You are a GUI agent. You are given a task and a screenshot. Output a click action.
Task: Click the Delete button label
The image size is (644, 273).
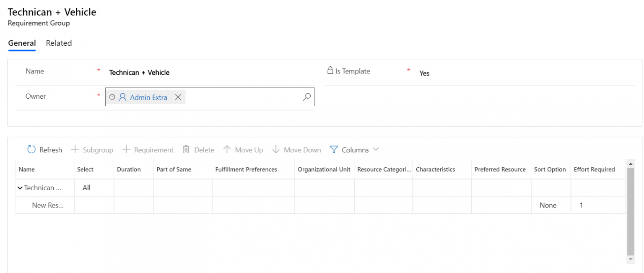tap(204, 150)
